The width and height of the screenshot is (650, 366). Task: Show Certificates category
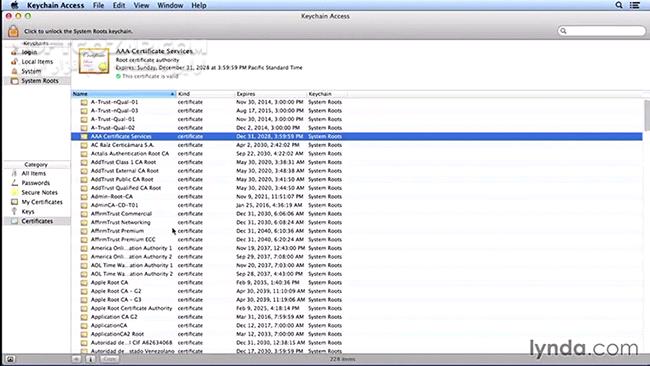pos(37,221)
